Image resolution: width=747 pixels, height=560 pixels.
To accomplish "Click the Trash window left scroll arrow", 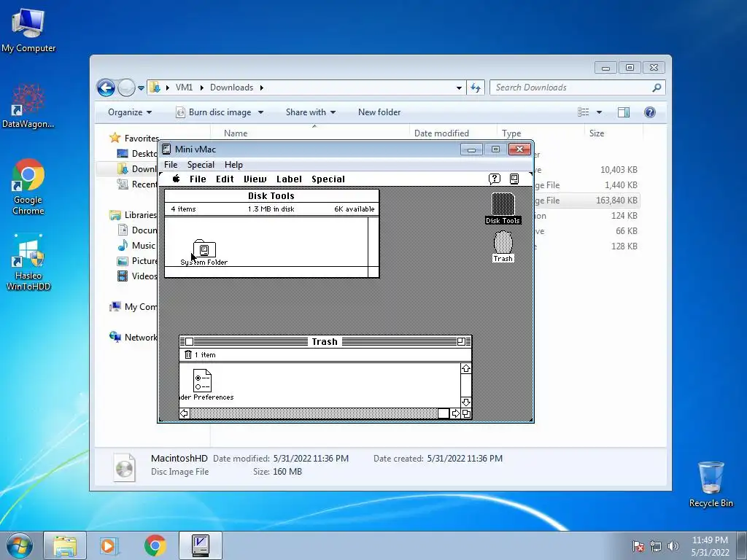I will [x=185, y=413].
